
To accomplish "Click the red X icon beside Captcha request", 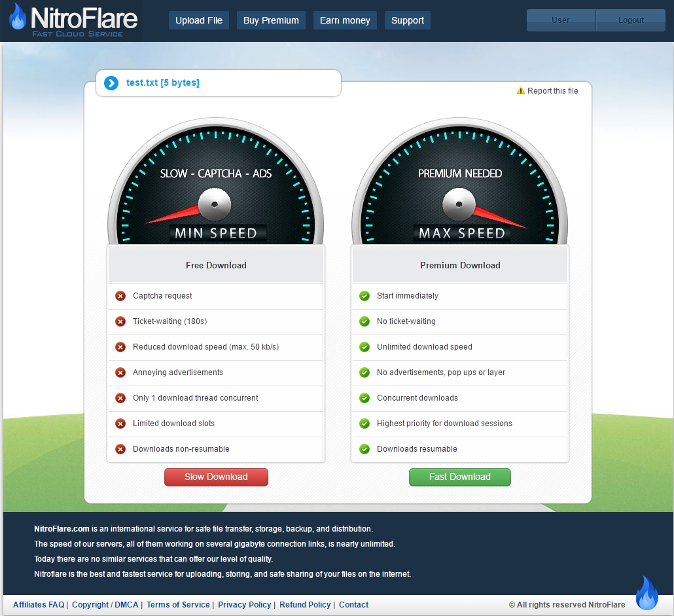I will pos(120,296).
